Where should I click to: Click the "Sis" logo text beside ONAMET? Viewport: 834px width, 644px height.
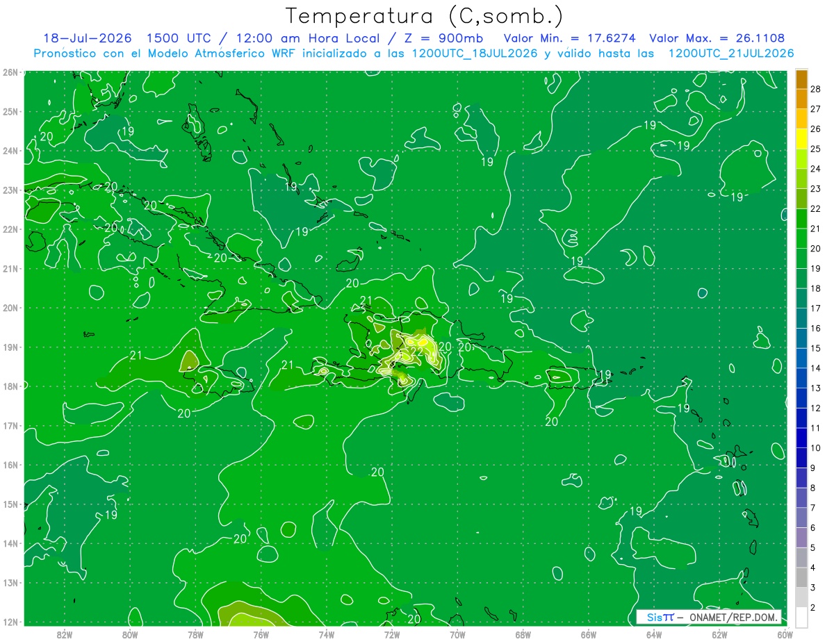[655, 617]
